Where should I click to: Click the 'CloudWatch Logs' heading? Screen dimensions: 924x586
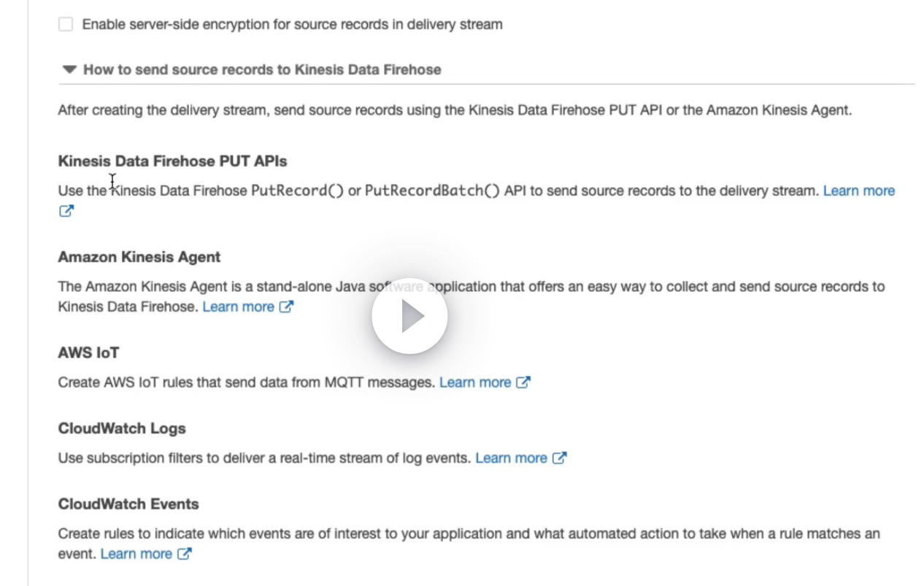[122, 428]
